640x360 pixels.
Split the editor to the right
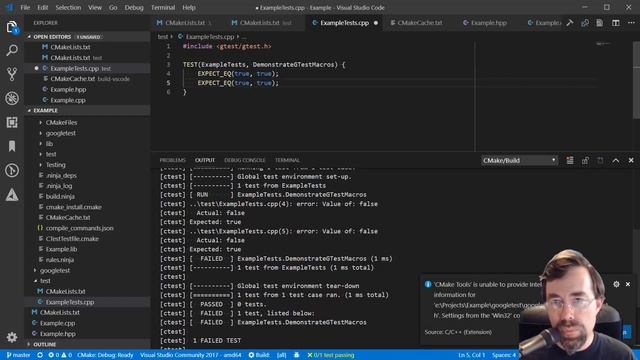[616, 23]
